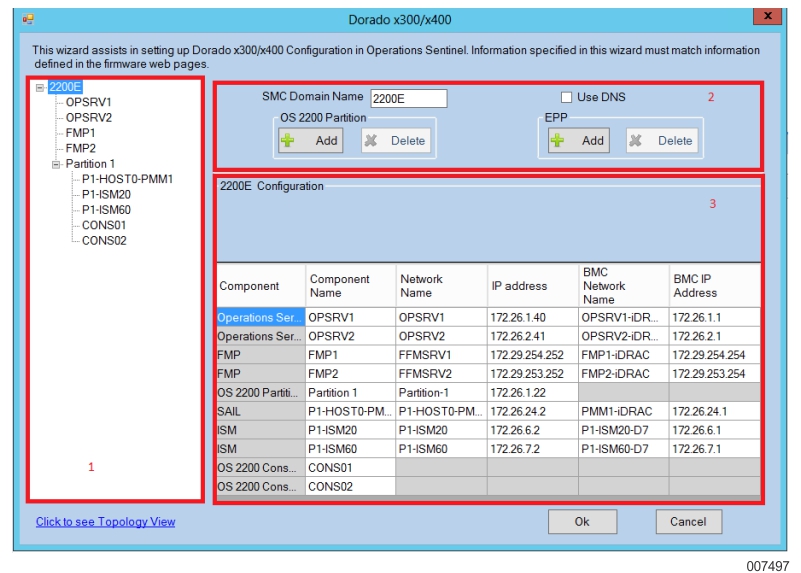Click IP address cell 172.29.253.252
801x573 pixels.
point(533,374)
